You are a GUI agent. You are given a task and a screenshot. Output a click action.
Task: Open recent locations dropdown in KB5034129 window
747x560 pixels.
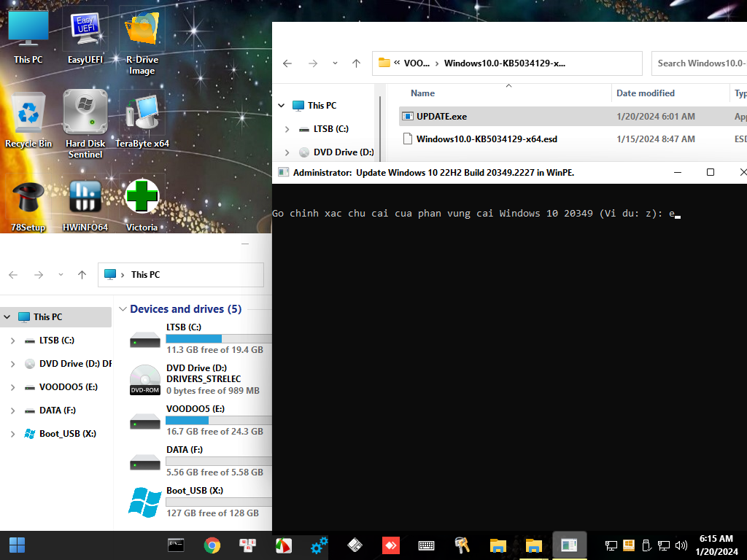(335, 63)
